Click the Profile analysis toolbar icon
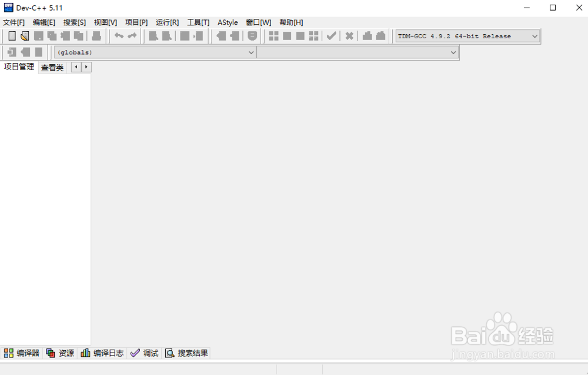The width and height of the screenshot is (588, 375). coord(367,36)
